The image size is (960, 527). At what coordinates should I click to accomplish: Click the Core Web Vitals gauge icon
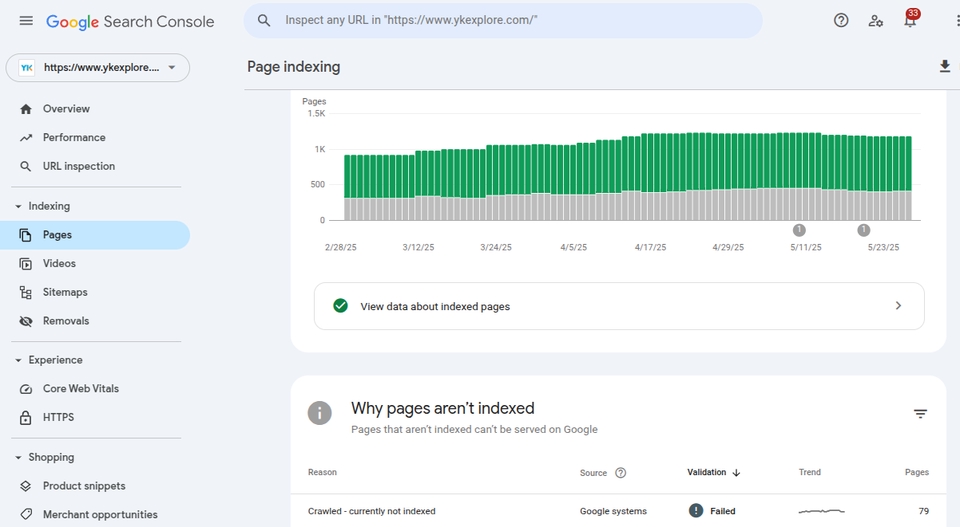click(x=26, y=389)
